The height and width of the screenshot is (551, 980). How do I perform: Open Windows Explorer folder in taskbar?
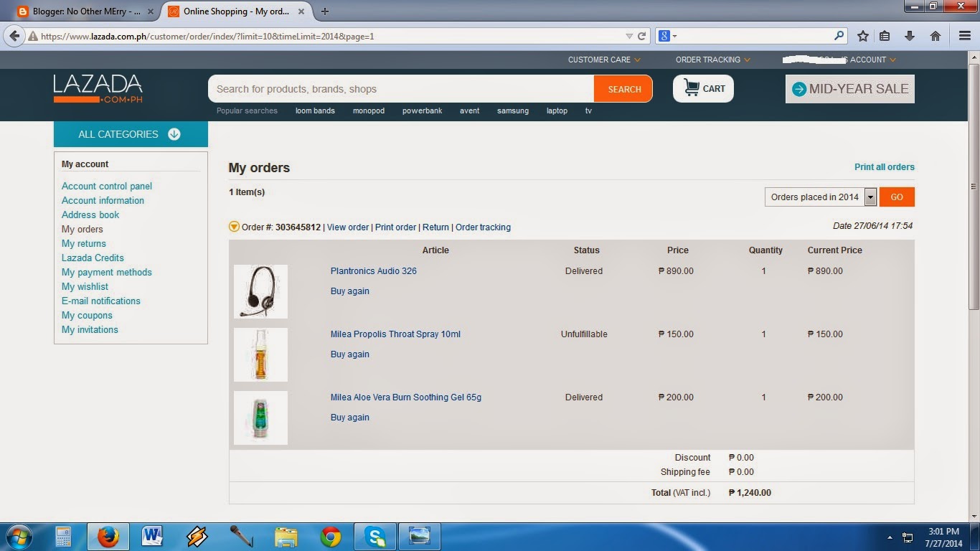pyautogui.click(x=286, y=537)
